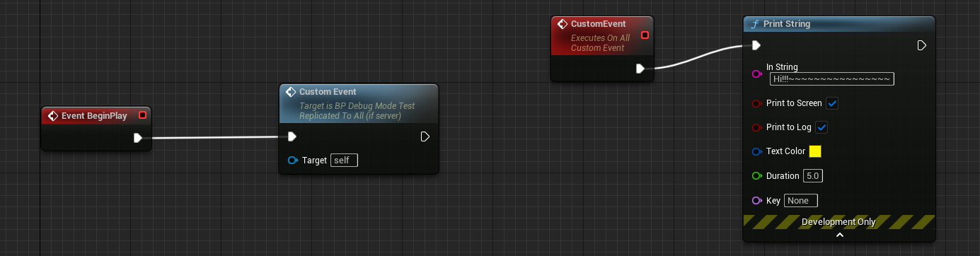This screenshot has width=980, height=256.
Task: Collapse the Print String advanced pins arrow
Action: pyautogui.click(x=839, y=235)
